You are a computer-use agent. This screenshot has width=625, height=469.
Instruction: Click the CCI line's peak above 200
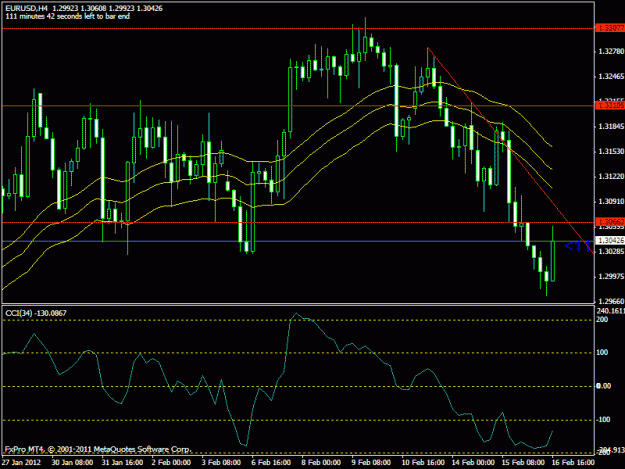pos(296,314)
